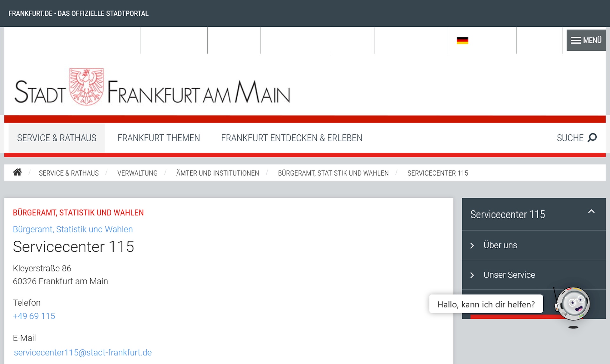Viewport: 610px width, 364px height.
Task: Open Frankfurt Entdecken & Erleben navigation
Action: [291, 138]
